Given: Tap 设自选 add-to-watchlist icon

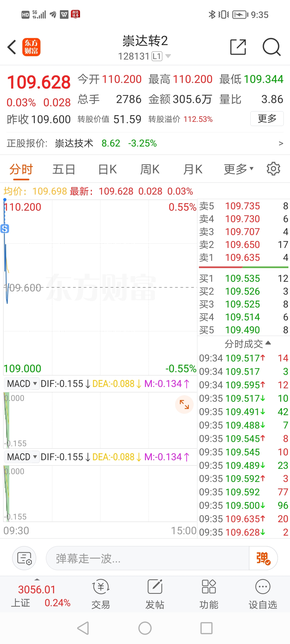Looking at the screenshot, I should (263, 594).
